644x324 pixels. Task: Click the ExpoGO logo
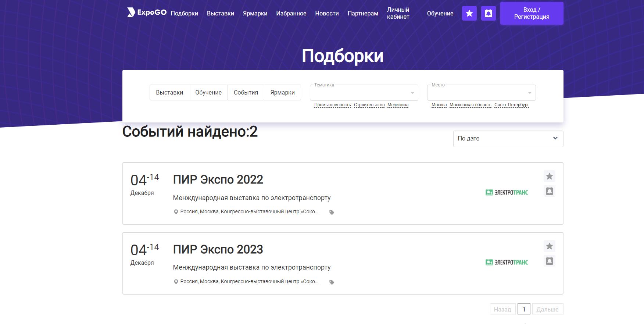click(147, 13)
